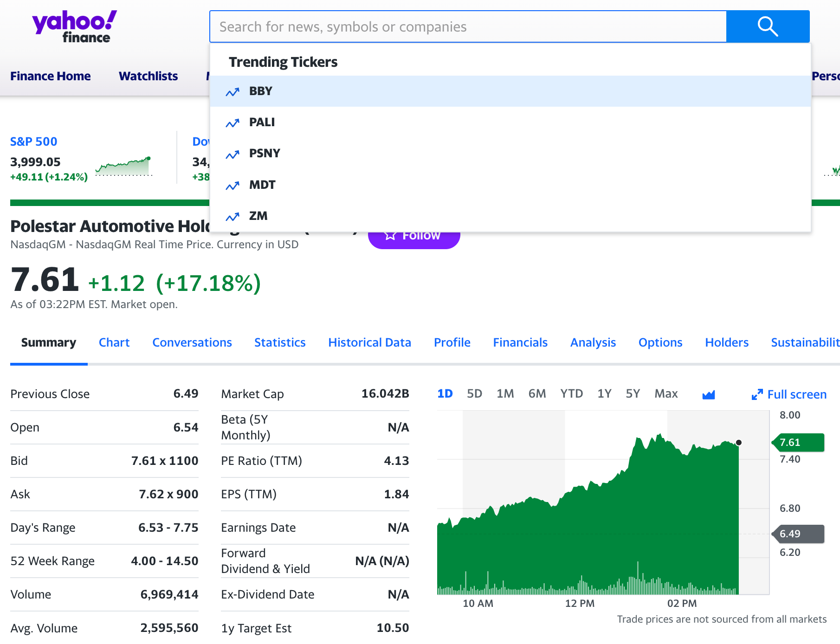Click the trending arrow icon beside PALI
The width and height of the screenshot is (840, 644).
click(233, 123)
